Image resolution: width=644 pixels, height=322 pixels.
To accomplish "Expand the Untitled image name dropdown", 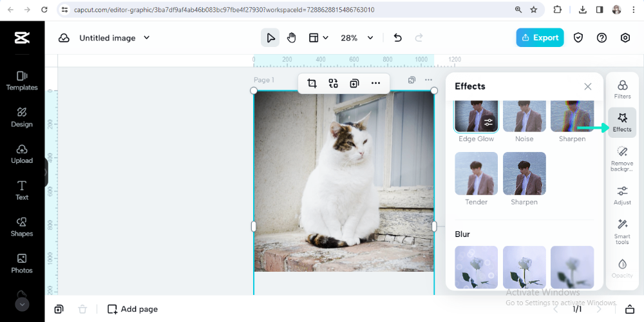I will pyautogui.click(x=146, y=38).
